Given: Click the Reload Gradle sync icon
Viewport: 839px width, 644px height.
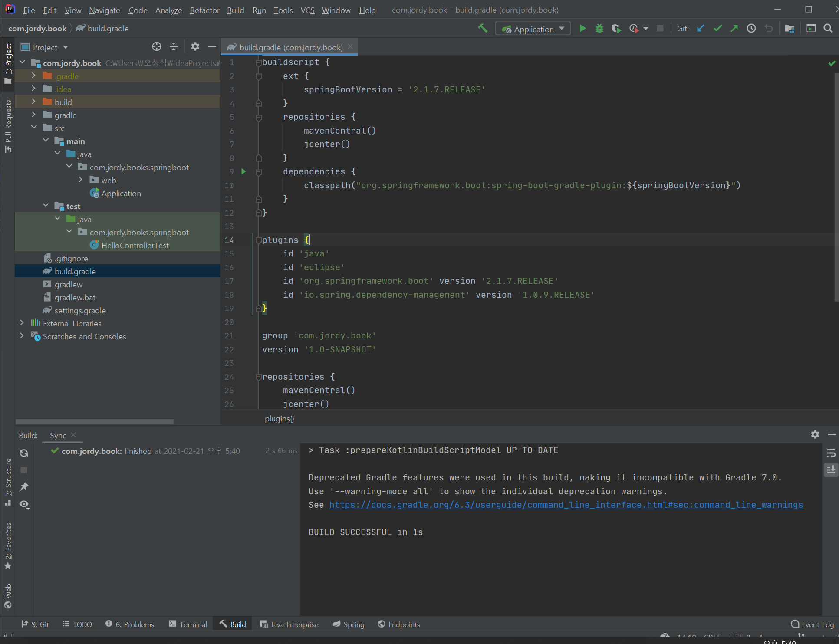Looking at the screenshot, I should coord(24,453).
